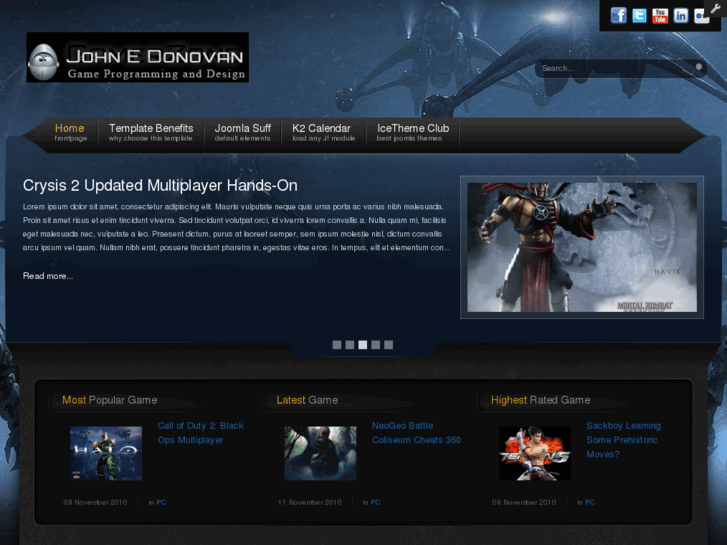Open the Twitter social icon

[639, 15]
